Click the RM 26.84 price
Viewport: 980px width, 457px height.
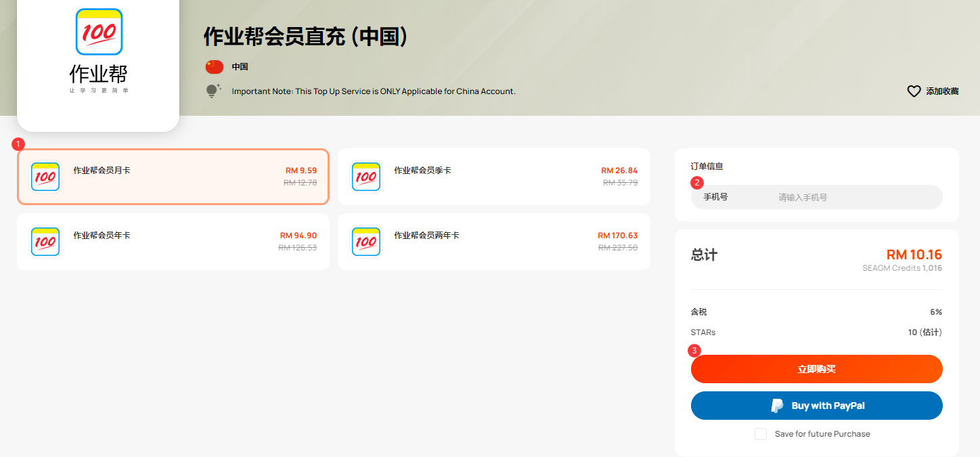pos(619,171)
